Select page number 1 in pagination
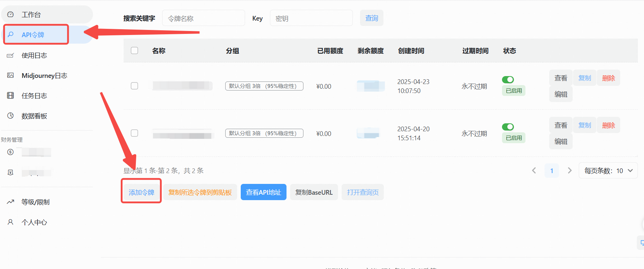This screenshot has height=269, width=644. tap(552, 171)
